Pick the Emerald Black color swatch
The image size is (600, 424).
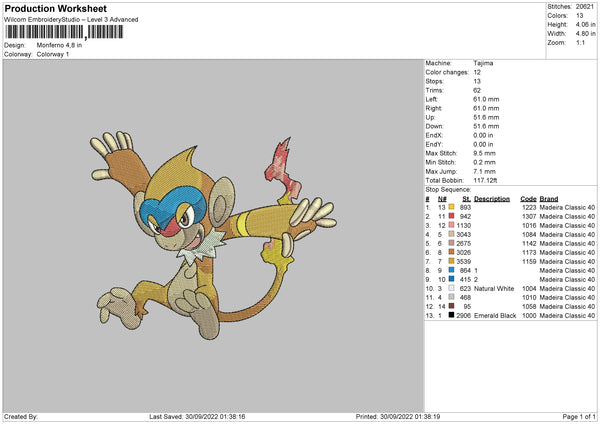click(x=451, y=314)
